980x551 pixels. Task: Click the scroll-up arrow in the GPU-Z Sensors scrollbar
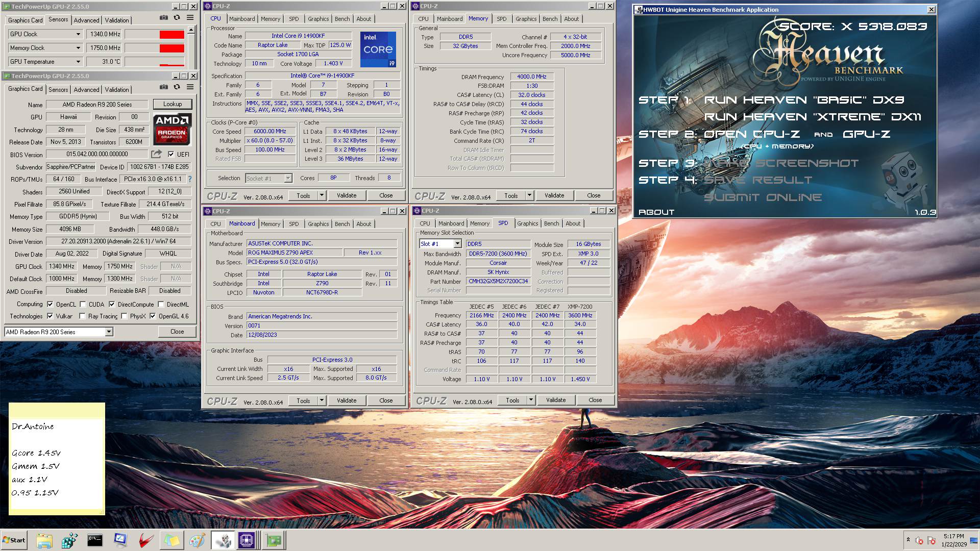[191, 30]
